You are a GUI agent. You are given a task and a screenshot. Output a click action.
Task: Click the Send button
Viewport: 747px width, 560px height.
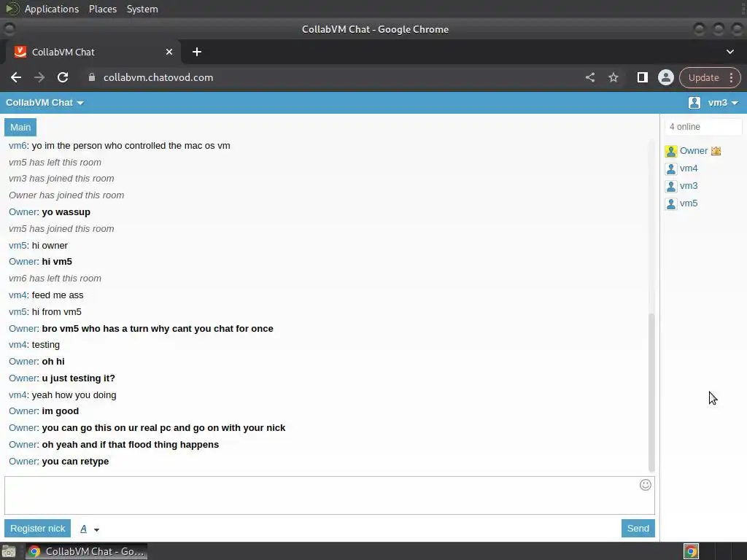(x=638, y=528)
